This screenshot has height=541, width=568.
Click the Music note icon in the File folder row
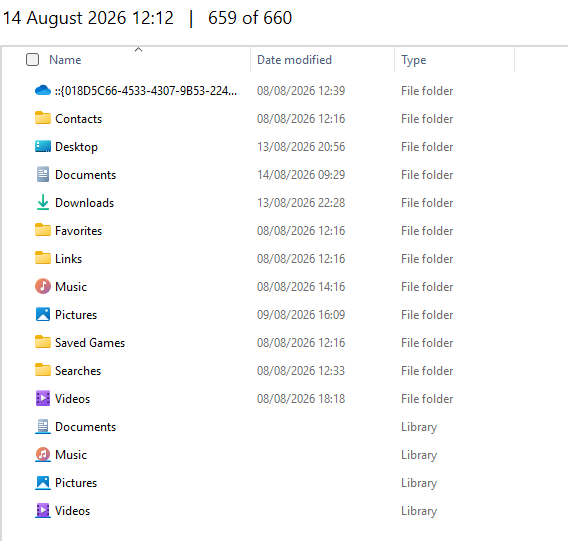click(43, 286)
